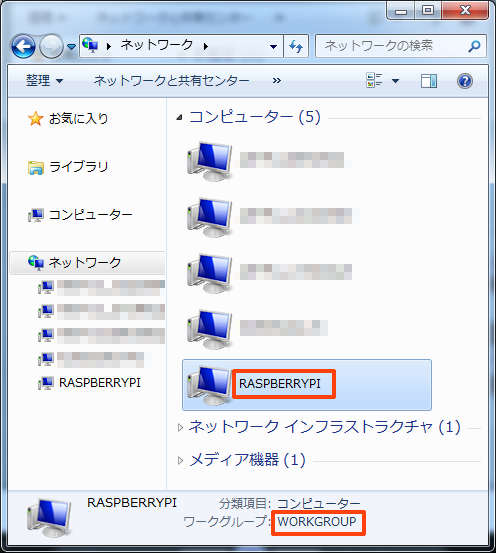This screenshot has height=553, width=496.
Task: Open ネットワークと共有センター
Action: (x=172, y=81)
